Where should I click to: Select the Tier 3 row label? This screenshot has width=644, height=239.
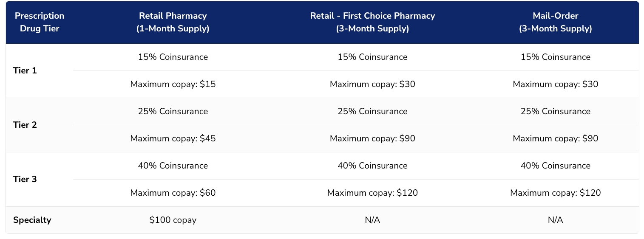25,179
